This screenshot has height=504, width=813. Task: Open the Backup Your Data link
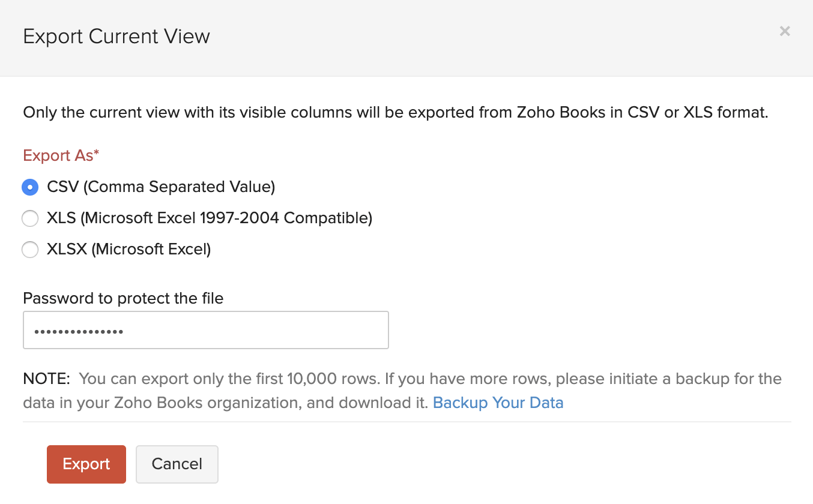point(498,403)
